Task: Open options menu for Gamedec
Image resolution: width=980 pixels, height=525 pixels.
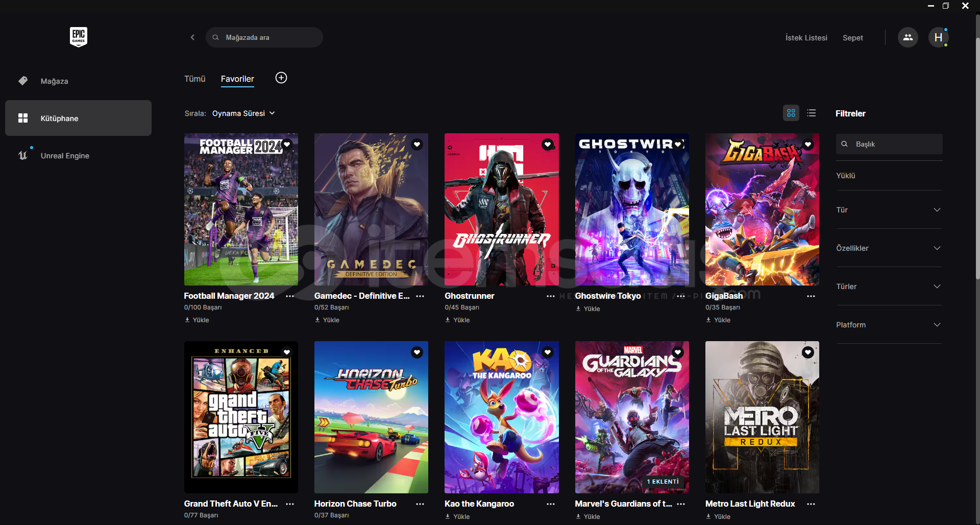Action: click(420, 296)
